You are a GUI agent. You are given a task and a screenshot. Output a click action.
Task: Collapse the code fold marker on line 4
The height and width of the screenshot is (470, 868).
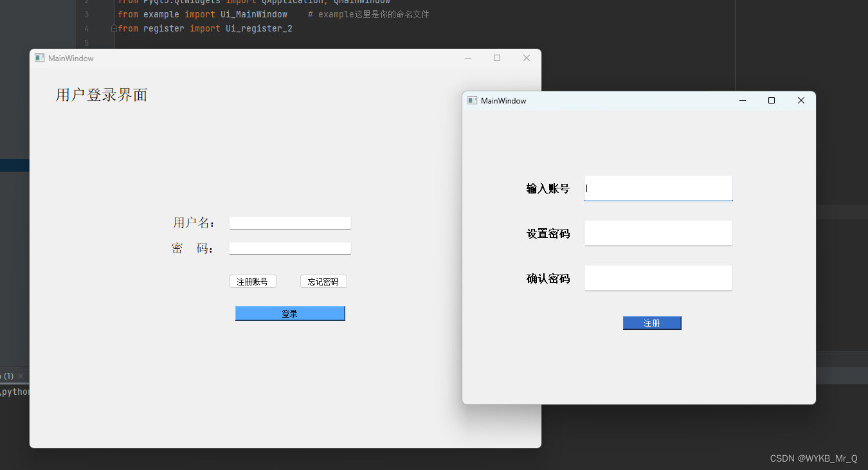pyautogui.click(x=113, y=28)
